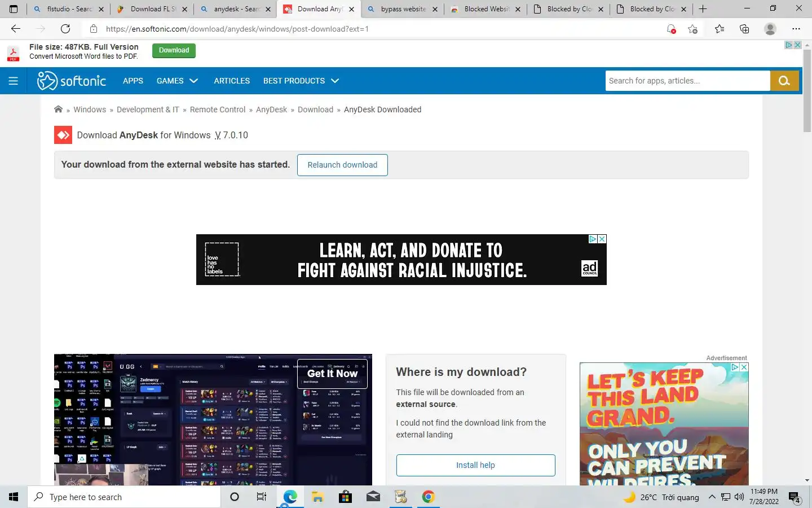812x508 pixels.
Task: Open the Favorites list icon
Action: [x=720, y=29]
